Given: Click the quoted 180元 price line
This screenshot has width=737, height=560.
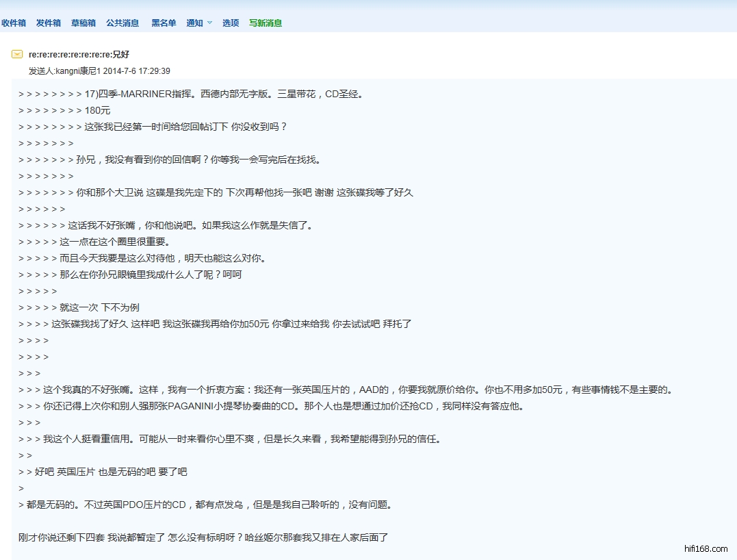Looking at the screenshot, I should (x=97, y=110).
